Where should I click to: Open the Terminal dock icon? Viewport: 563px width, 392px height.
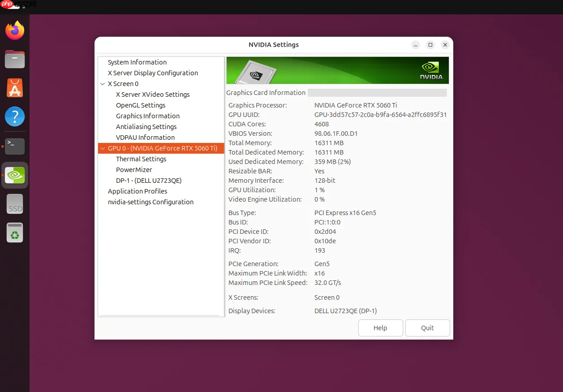click(x=14, y=145)
